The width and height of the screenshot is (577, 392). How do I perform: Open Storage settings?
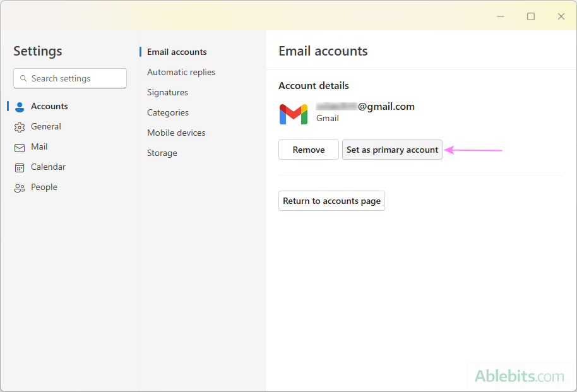click(x=162, y=153)
